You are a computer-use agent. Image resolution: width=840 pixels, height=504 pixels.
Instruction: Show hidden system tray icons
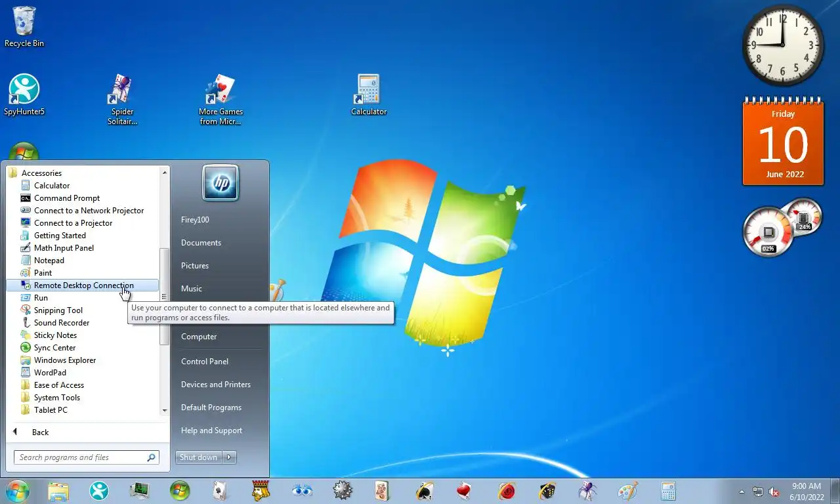pyautogui.click(x=742, y=492)
